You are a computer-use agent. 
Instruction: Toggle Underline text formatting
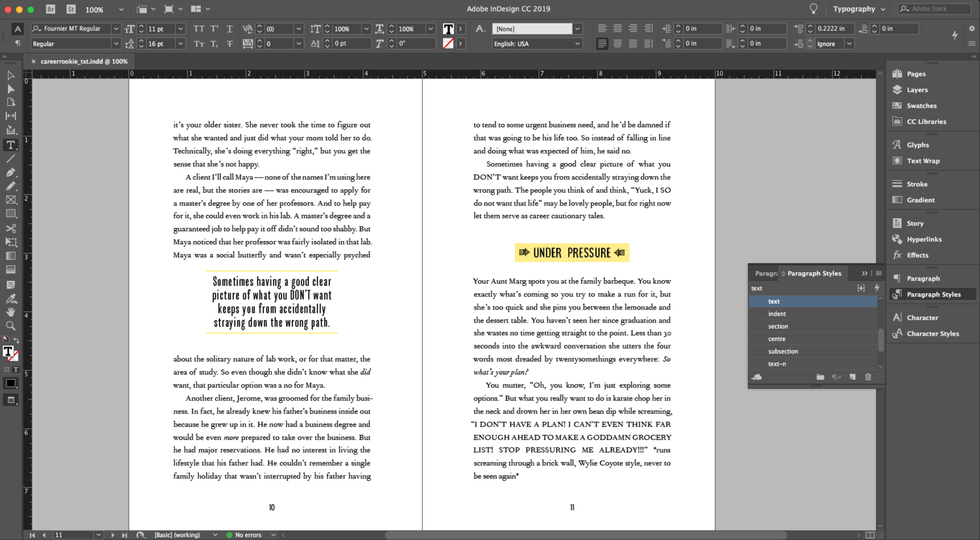[229, 29]
